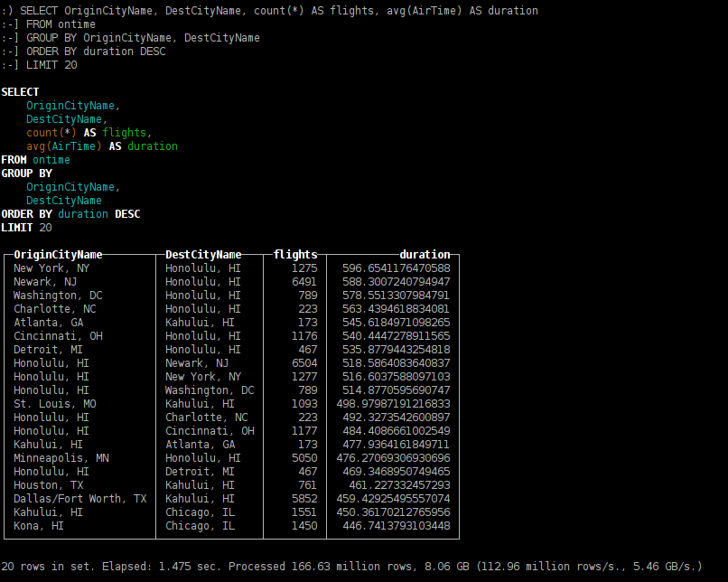Click the formatted 'LIMIT 20' line
This screenshot has height=582, width=728.
coord(26,228)
